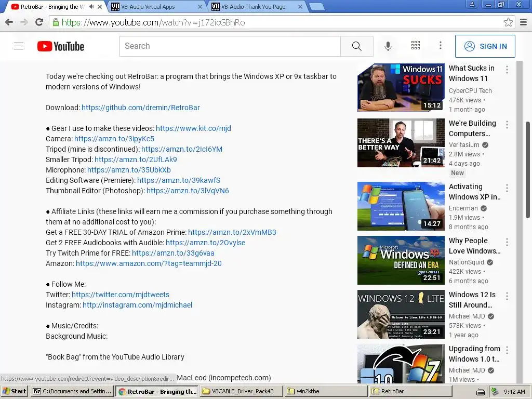Click NationSquid channel name
The image size is (532, 399).
point(466,262)
